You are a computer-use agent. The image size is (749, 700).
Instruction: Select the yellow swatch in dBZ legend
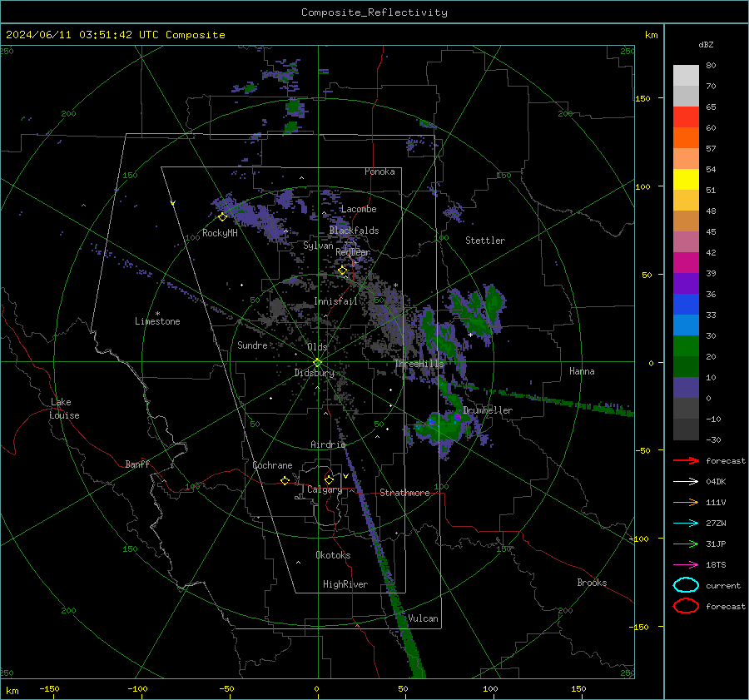(x=686, y=180)
